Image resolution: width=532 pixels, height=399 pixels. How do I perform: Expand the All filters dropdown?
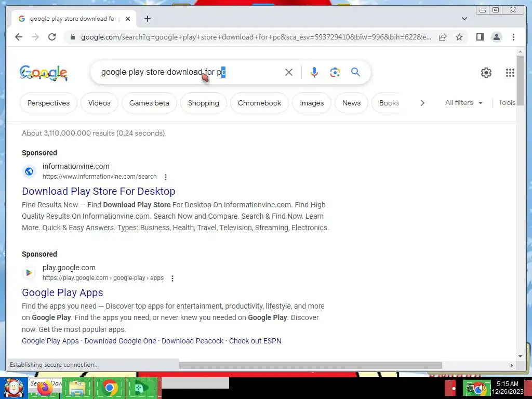click(464, 102)
